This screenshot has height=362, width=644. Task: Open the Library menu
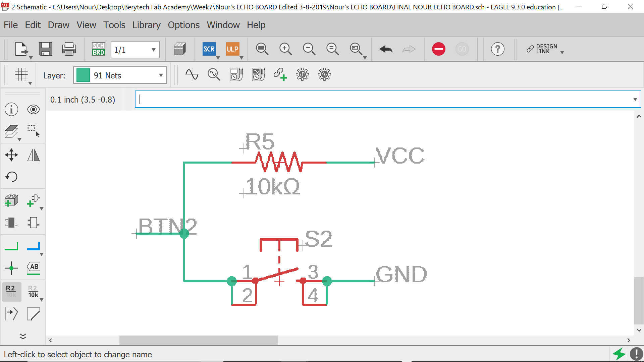click(x=146, y=25)
